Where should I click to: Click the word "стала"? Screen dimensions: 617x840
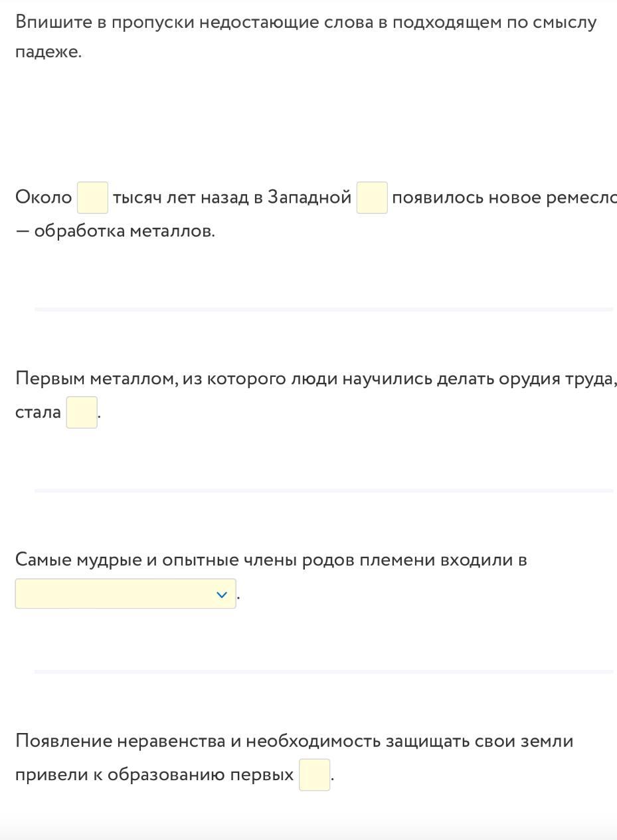click(39, 413)
